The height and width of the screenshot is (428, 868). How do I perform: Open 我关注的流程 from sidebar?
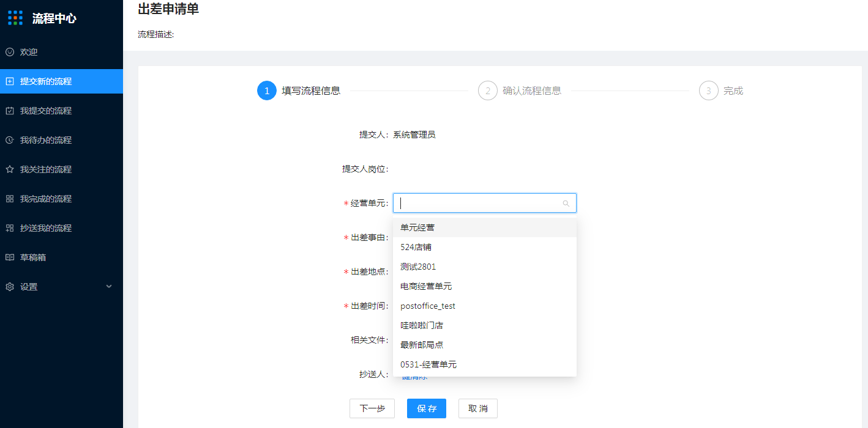pos(61,169)
